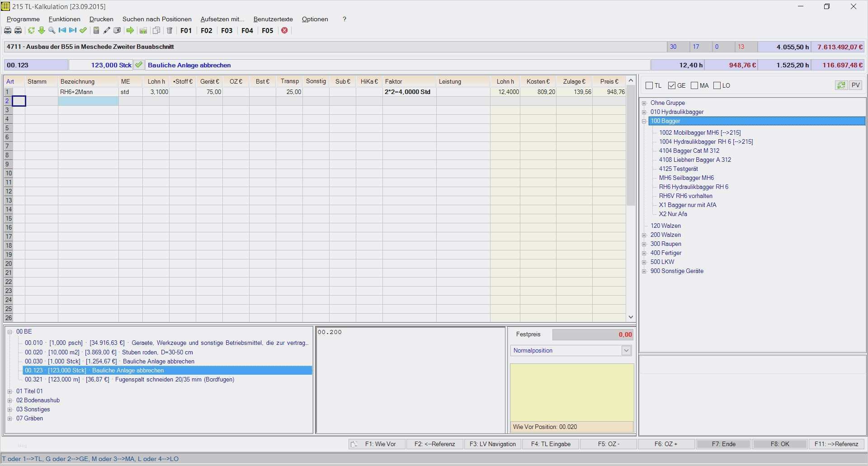Expand the 010 Hydraulikbagger tree node
This screenshot has height=466, width=868.
[644, 112]
